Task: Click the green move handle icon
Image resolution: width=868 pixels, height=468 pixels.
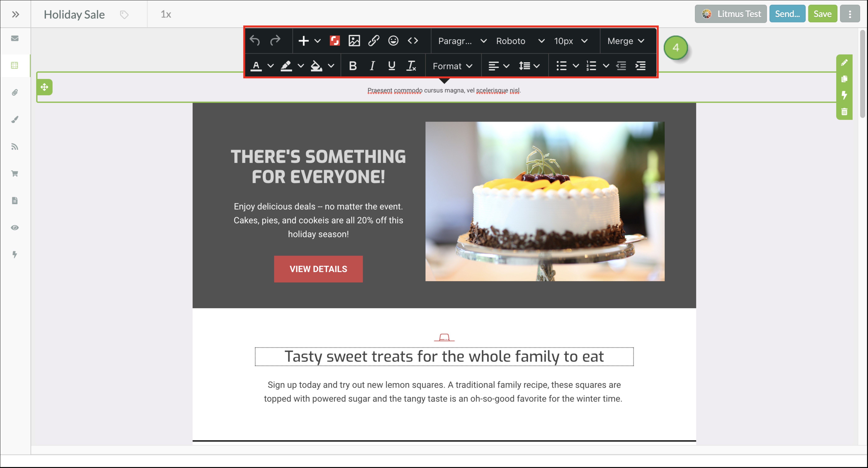Action: coord(45,87)
